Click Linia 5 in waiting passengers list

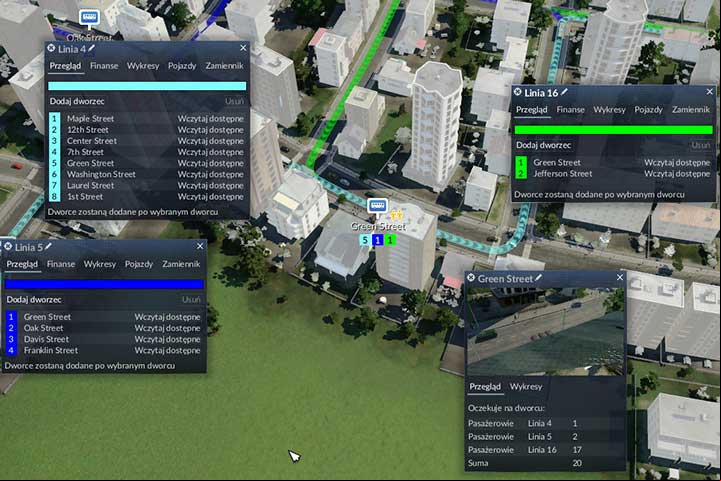pyautogui.click(x=540, y=436)
